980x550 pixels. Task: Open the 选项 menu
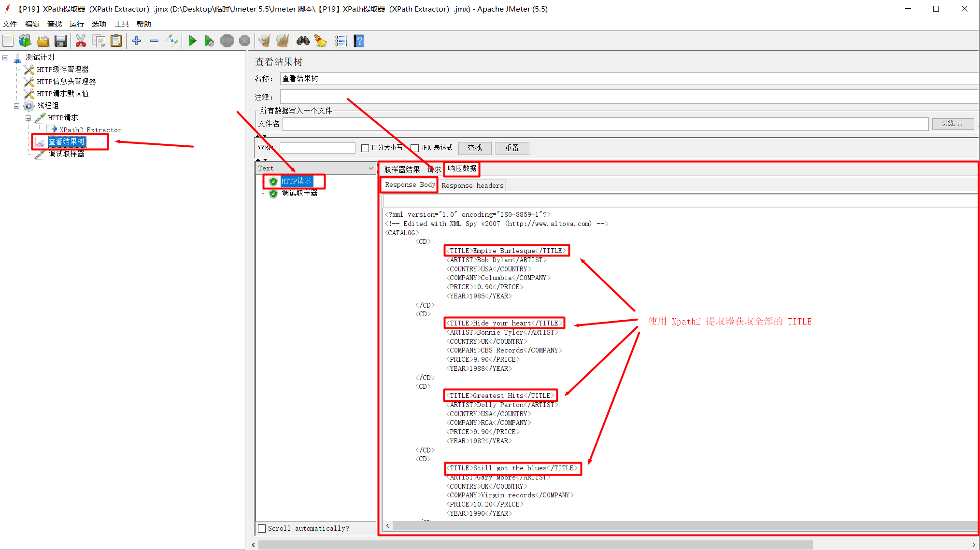point(99,24)
